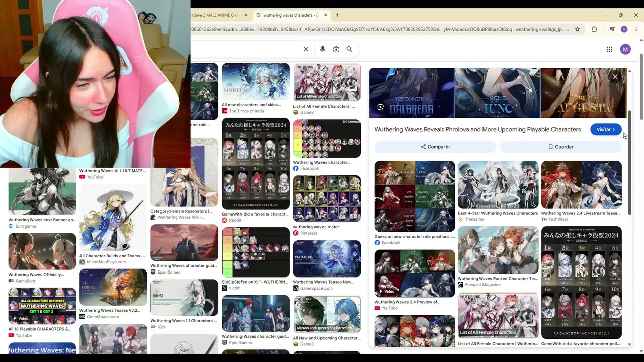Viewport: 644px width, 362px height.
Task: Open "Wuthering Waves 2.4 Livestream Tease" thumbnail
Action: coord(582,185)
